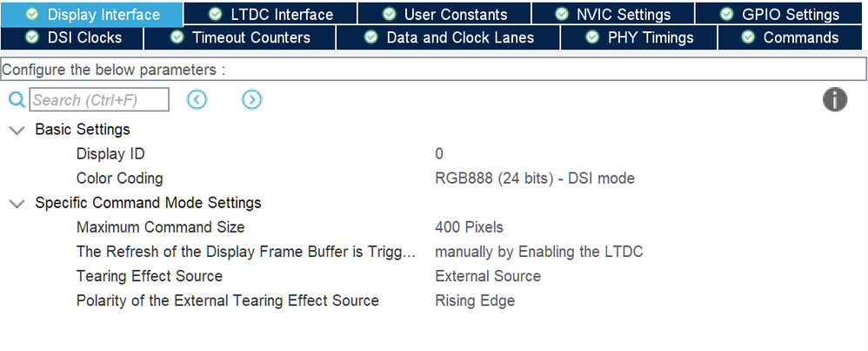Go to previous search result arrow
This screenshot has width=868, height=351.
197,100
